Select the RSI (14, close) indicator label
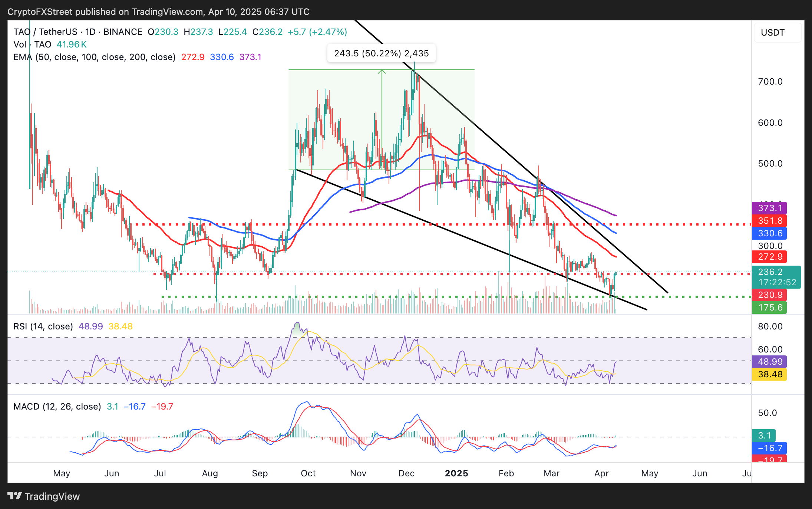The width and height of the screenshot is (812, 509). tap(43, 326)
